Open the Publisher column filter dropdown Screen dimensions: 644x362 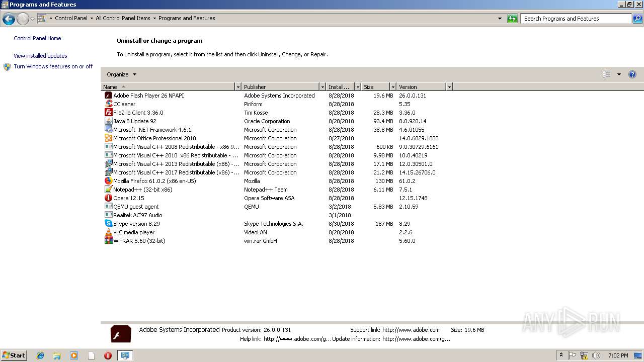(x=323, y=87)
